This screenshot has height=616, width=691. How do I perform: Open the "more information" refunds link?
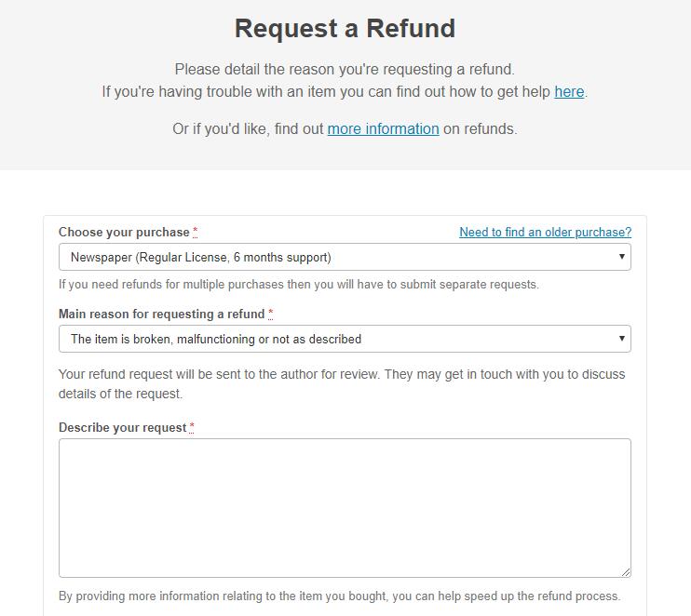point(383,128)
